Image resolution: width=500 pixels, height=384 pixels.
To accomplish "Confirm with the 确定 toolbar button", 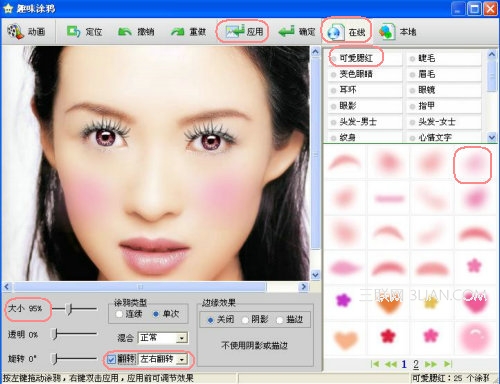I will [297, 32].
